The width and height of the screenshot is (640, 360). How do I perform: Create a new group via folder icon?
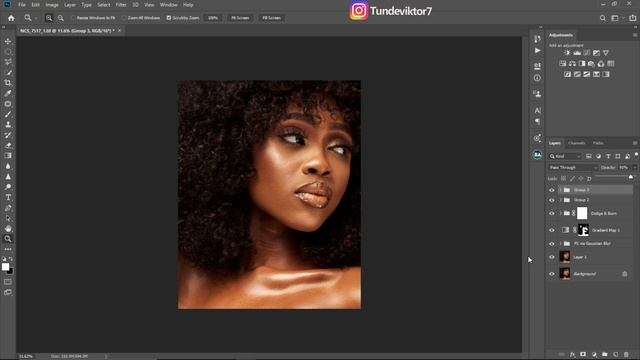click(x=604, y=354)
